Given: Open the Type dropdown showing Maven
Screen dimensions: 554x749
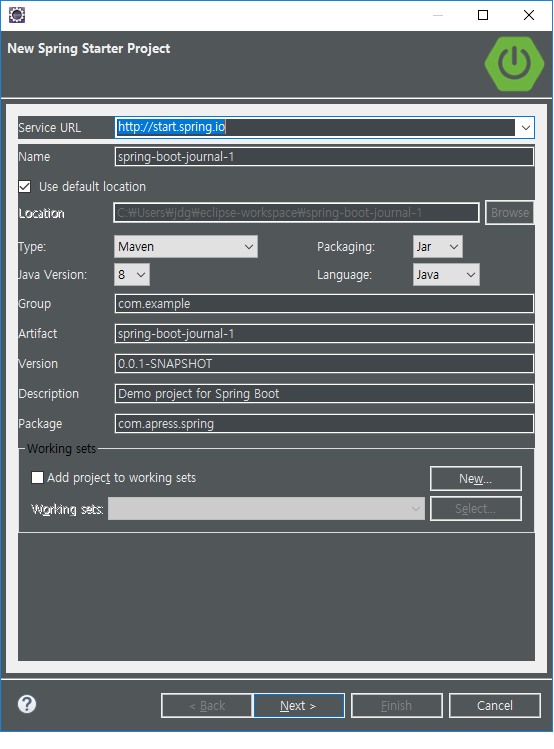Looking at the screenshot, I should [186, 246].
